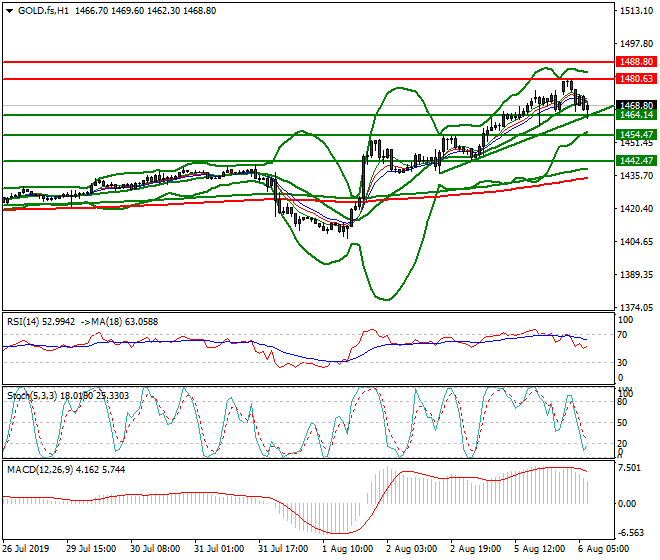Screen dimensions: 660x560
Task: Select the red 1480.63 resistance price label
Action: tap(635, 78)
